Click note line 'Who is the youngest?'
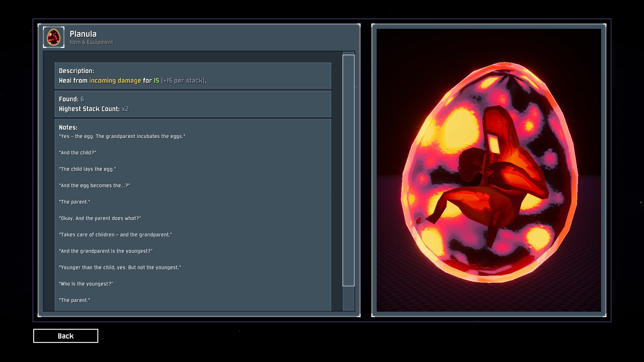The width and height of the screenshot is (644, 362). (x=86, y=284)
